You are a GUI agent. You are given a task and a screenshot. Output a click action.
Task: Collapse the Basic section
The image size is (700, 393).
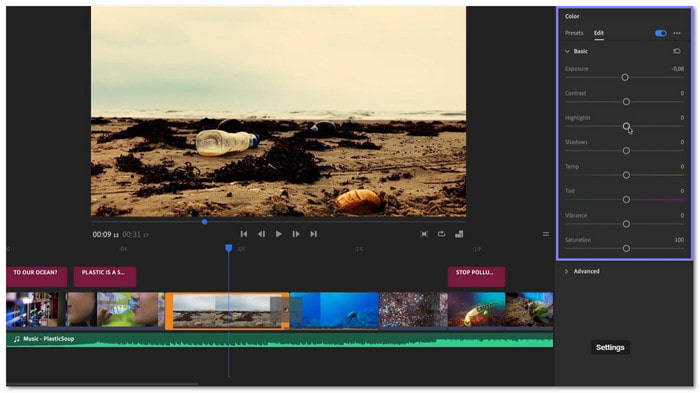point(567,51)
